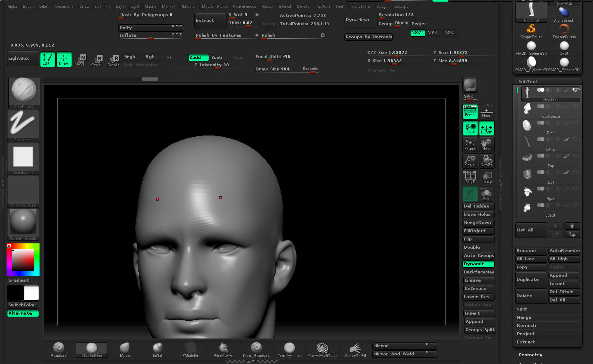Expand the Remesh subtool section

point(526,326)
